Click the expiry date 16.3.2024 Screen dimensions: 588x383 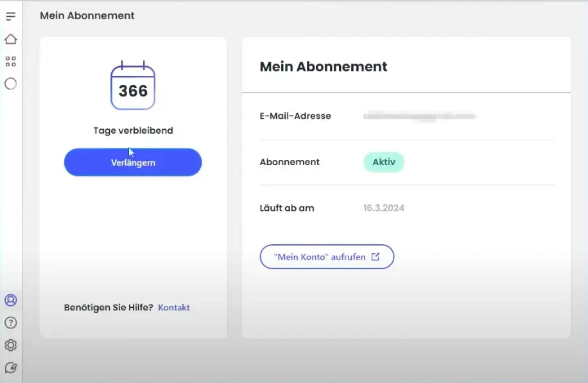[x=384, y=208]
